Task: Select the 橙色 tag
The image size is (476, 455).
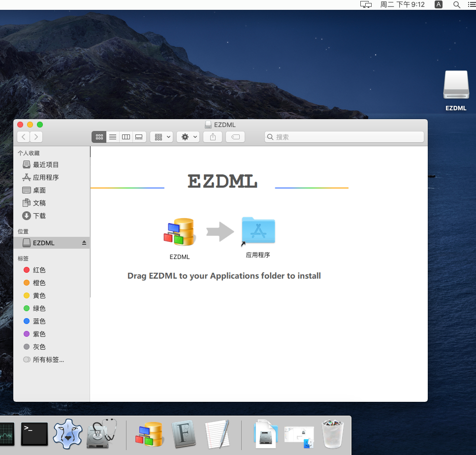Action: 52,283
